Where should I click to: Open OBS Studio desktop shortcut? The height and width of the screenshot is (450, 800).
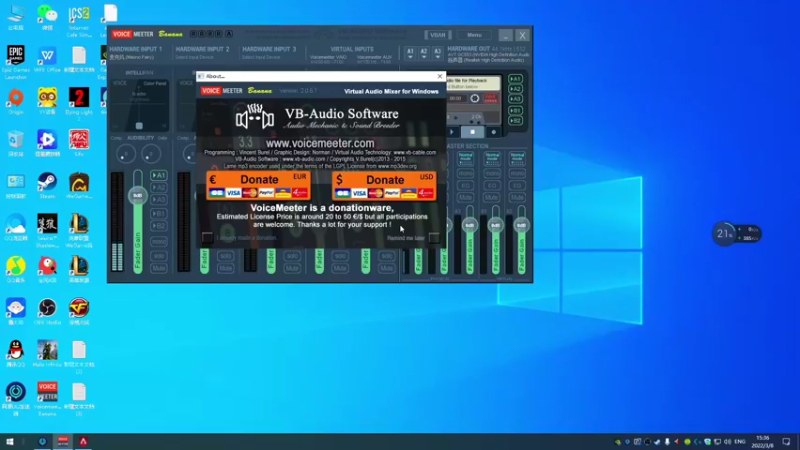(x=47, y=312)
